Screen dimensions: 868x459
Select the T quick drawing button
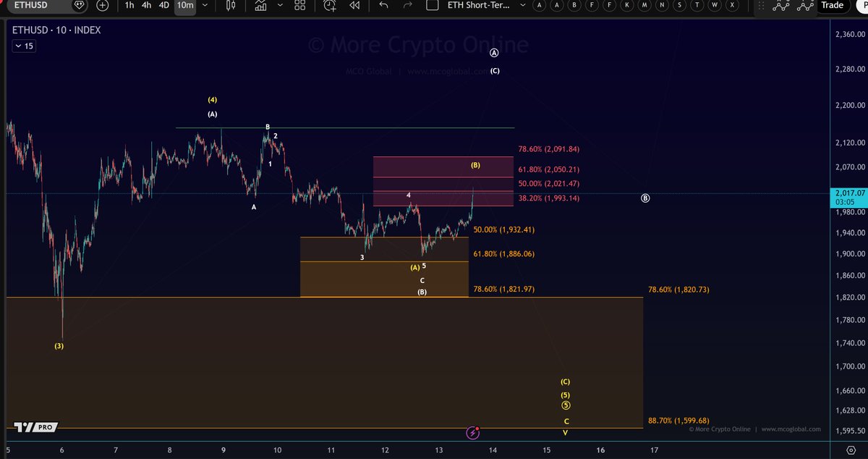697,5
